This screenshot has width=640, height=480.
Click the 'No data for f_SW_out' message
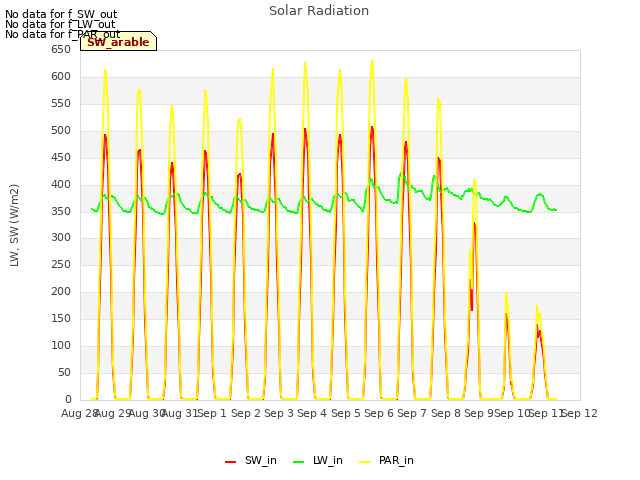(x=61, y=14)
